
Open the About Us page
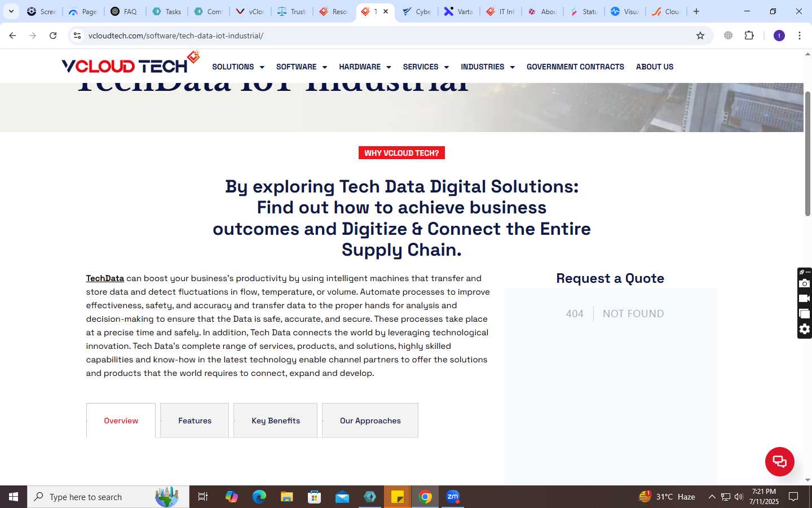click(655, 67)
